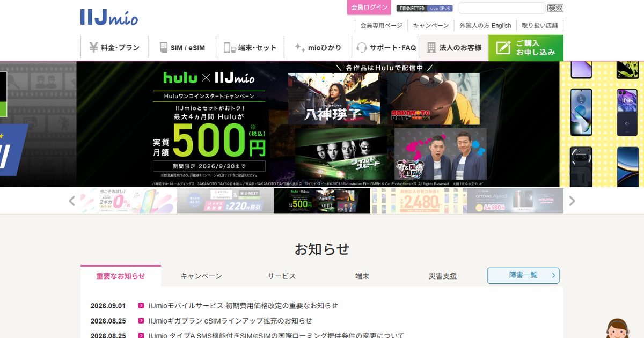Open the top キャンペーン header link

[x=431, y=25]
